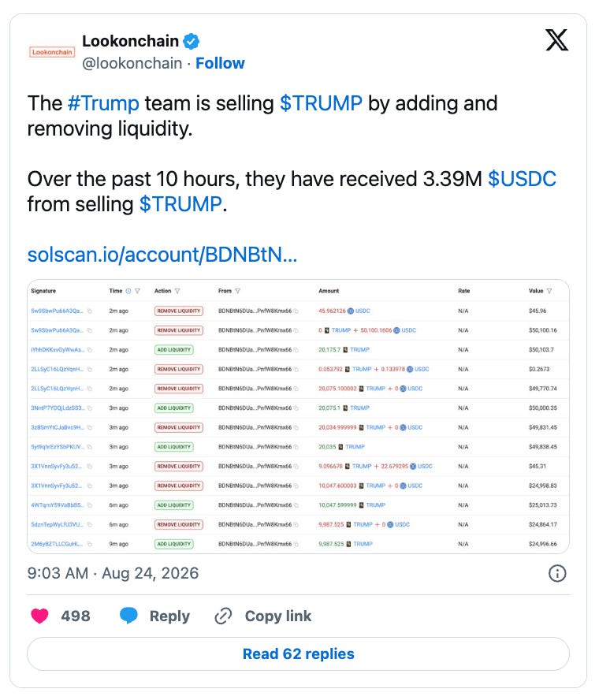Click the Copy link chain icon
This screenshot has width=599, height=700.
pyautogui.click(x=223, y=616)
